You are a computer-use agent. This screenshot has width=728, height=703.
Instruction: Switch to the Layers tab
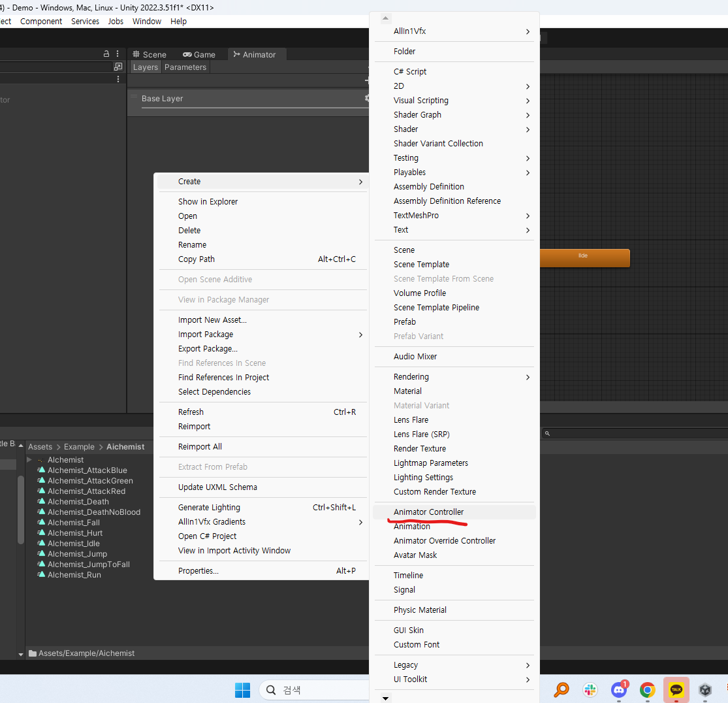click(x=146, y=67)
